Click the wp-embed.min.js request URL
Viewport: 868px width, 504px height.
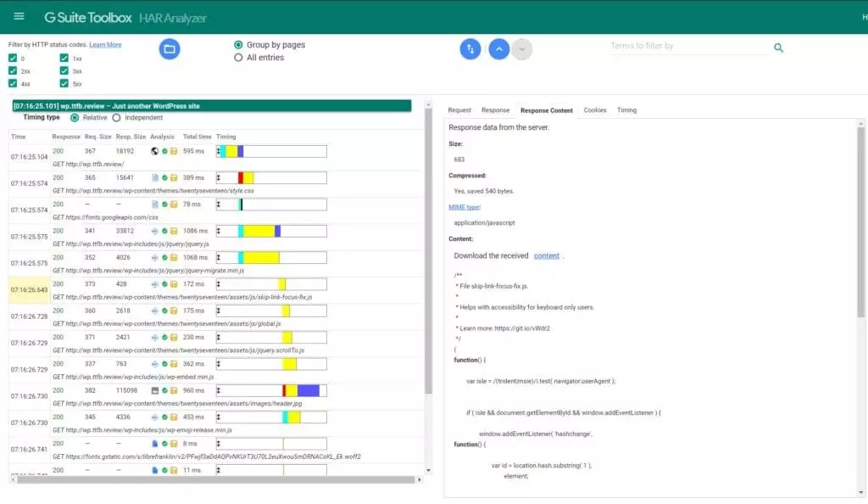(x=133, y=377)
